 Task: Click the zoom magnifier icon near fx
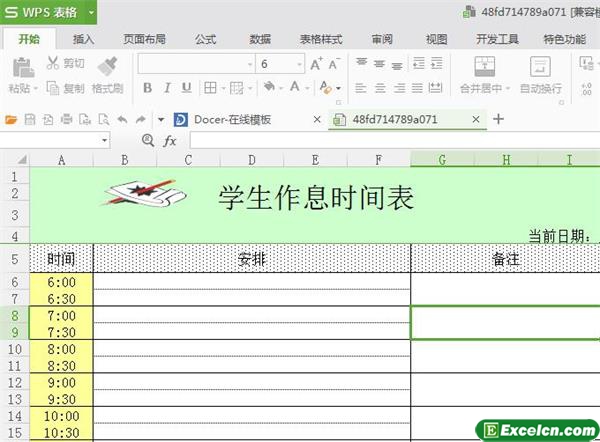pos(148,140)
